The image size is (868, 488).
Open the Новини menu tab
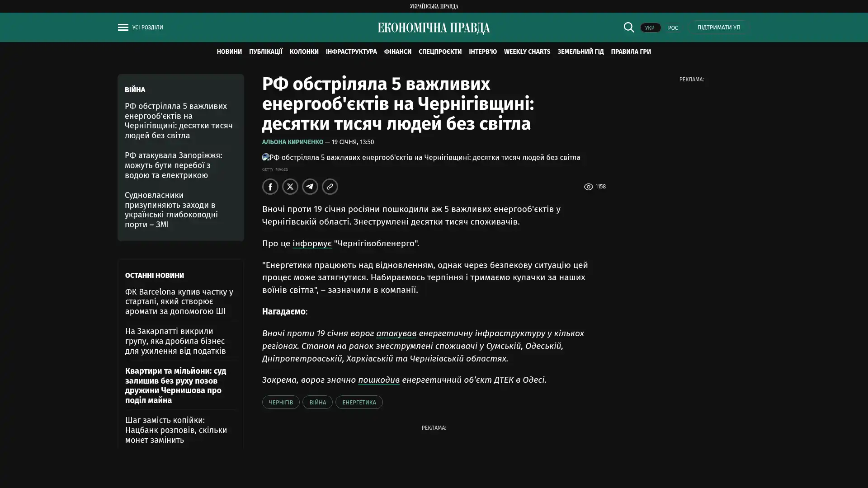click(229, 52)
